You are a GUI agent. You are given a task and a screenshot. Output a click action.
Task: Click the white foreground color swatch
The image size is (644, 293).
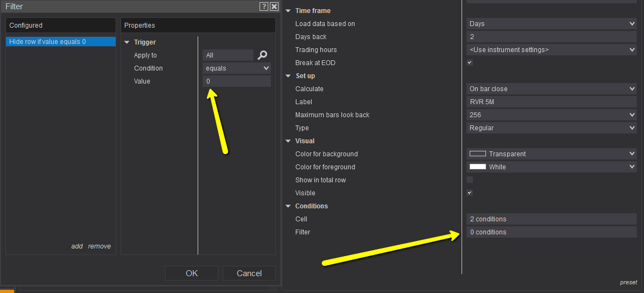(x=478, y=167)
